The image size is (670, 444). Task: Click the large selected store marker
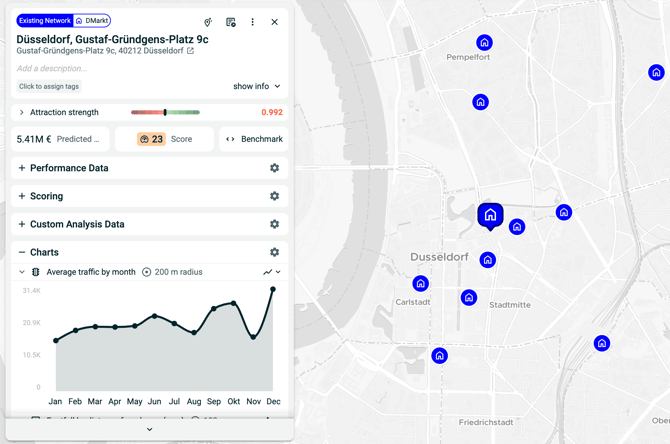490,215
